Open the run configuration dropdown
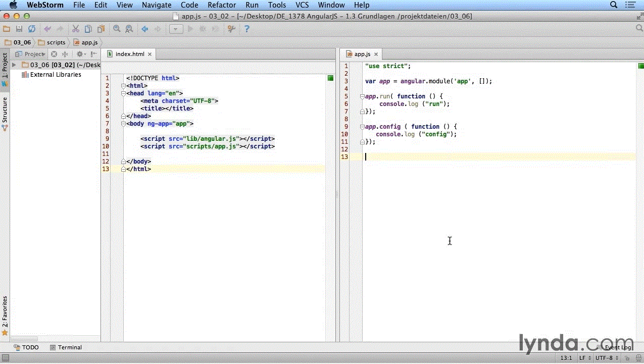This screenshot has width=644, height=364. click(x=176, y=29)
